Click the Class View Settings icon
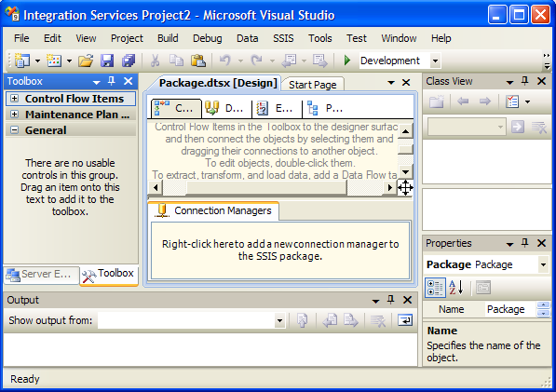 point(512,101)
